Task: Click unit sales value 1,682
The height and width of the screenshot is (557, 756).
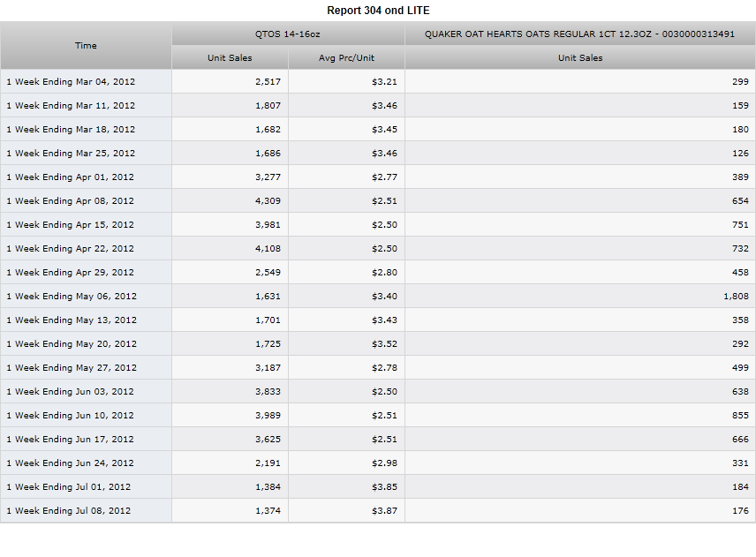Action: [268, 130]
